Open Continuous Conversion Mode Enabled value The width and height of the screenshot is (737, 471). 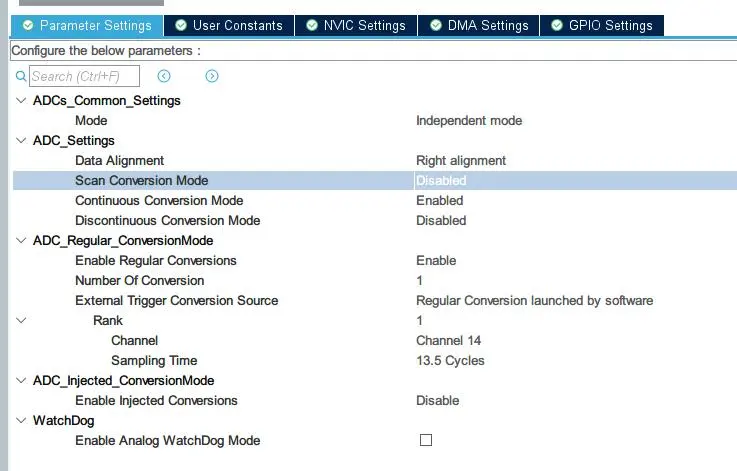[440, 201]
